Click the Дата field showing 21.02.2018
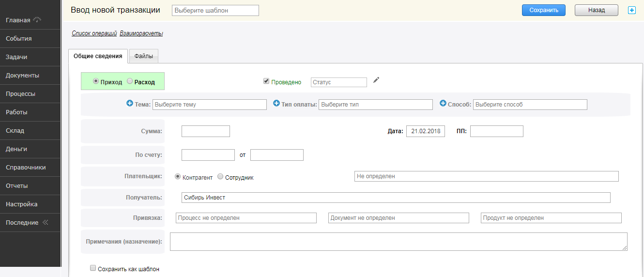This screenshot has height=277, width=644. (425, 131)
